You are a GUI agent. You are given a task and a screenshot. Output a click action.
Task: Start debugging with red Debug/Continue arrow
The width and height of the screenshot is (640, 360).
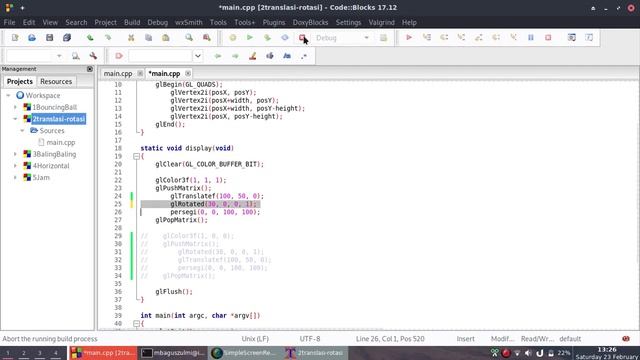(x=409, y=38)
